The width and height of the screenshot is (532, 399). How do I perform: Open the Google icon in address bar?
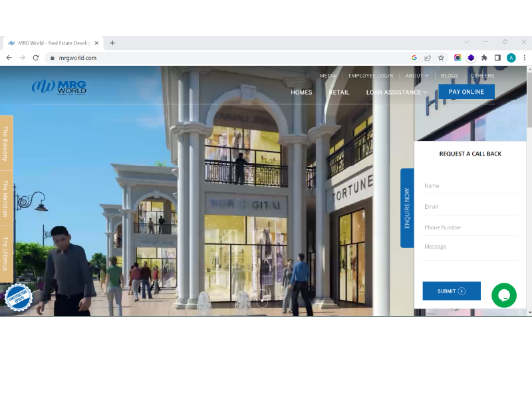click(x=414, y=58)
